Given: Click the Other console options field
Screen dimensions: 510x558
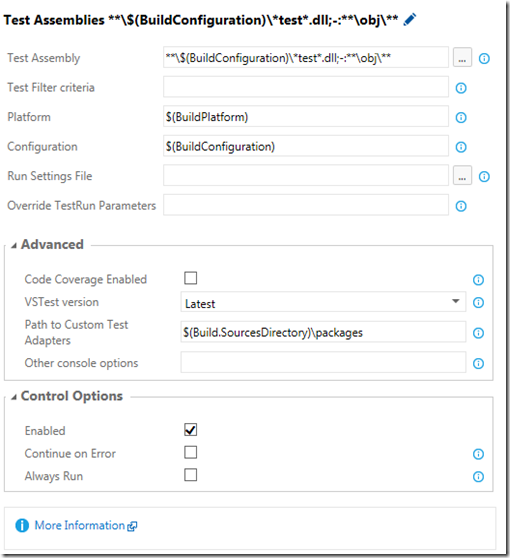Looking at the screenshot, I should 323,362.
